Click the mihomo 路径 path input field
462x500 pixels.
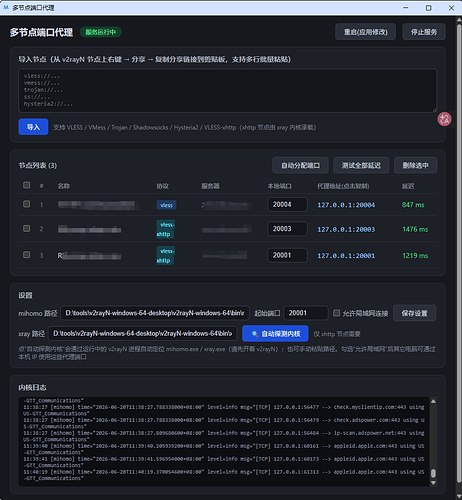click(x=155, y=313)
